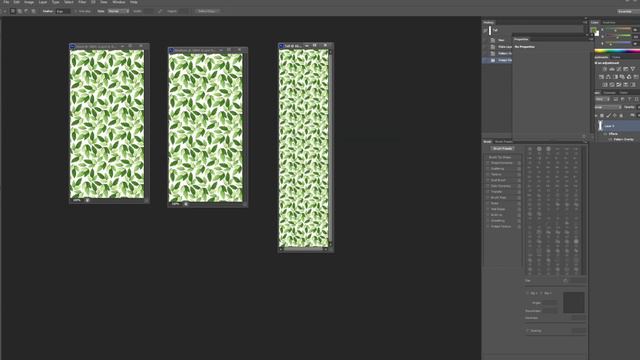Add a Posterize adjustment
The height and width of the screenshot is (360, 640).
click(611, 84)
